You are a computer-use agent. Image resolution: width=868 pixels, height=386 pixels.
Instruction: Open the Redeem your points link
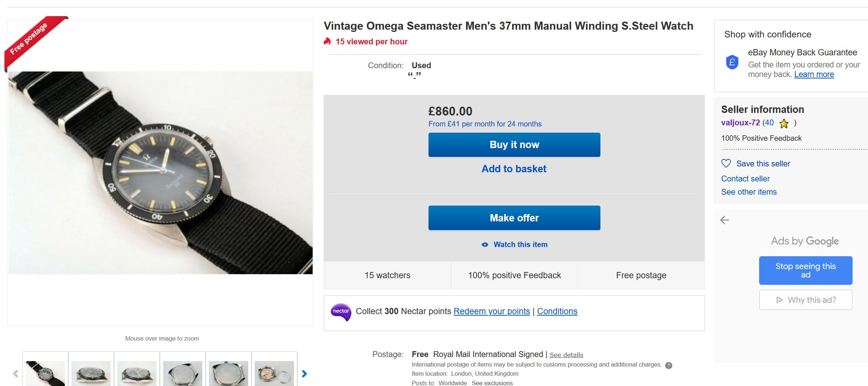[492, 311]
